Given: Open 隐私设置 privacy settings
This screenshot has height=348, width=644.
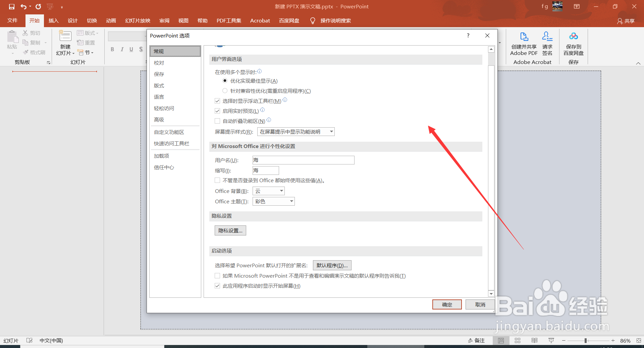Looking at the screenshot, I should (x=230, y=230).
